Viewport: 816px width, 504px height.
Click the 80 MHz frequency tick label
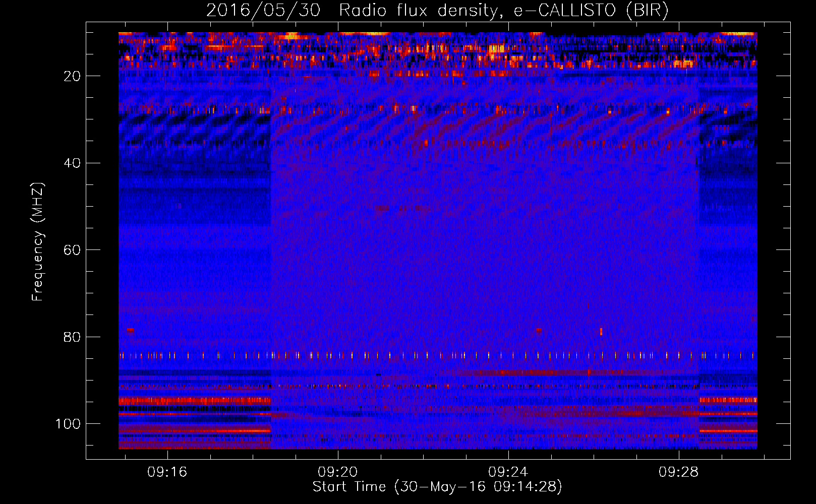coord(72,337)
